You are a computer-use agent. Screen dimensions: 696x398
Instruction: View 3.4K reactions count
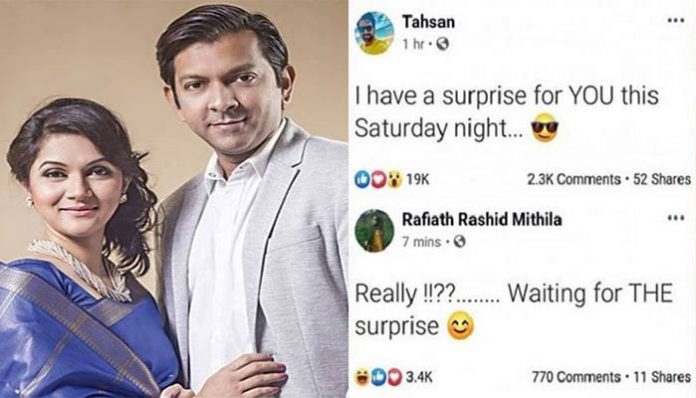(419, 378)
